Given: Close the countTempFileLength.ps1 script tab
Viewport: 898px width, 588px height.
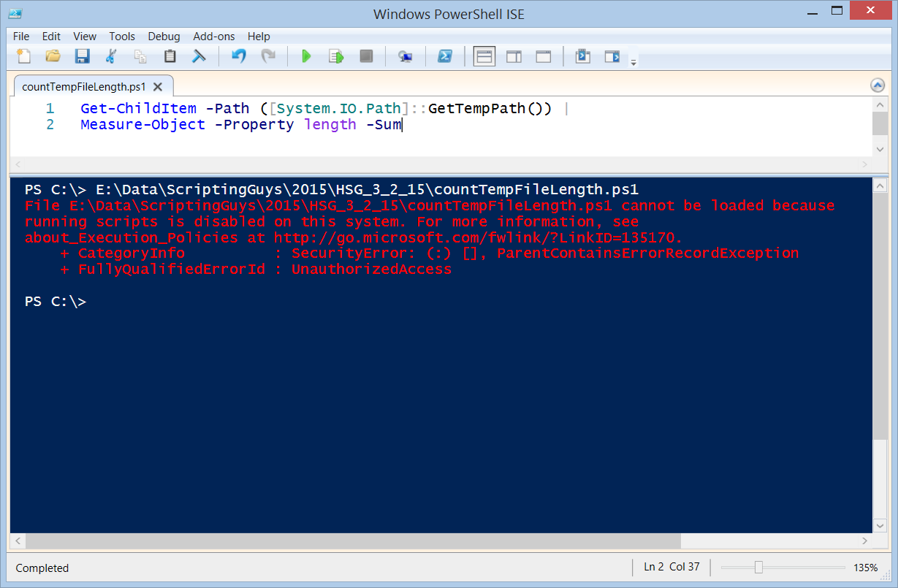Looking at the screenshot, I should pos(158,85).
